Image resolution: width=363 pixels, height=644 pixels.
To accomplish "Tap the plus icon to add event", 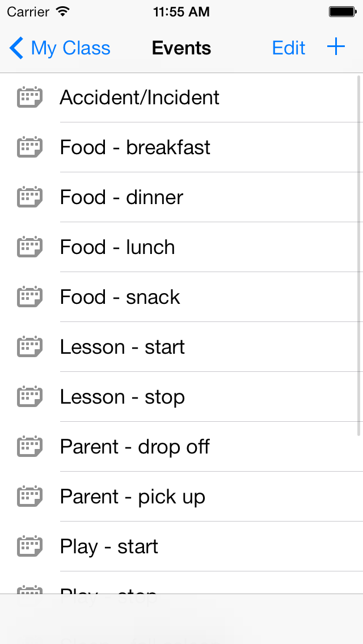I will 336,47.
